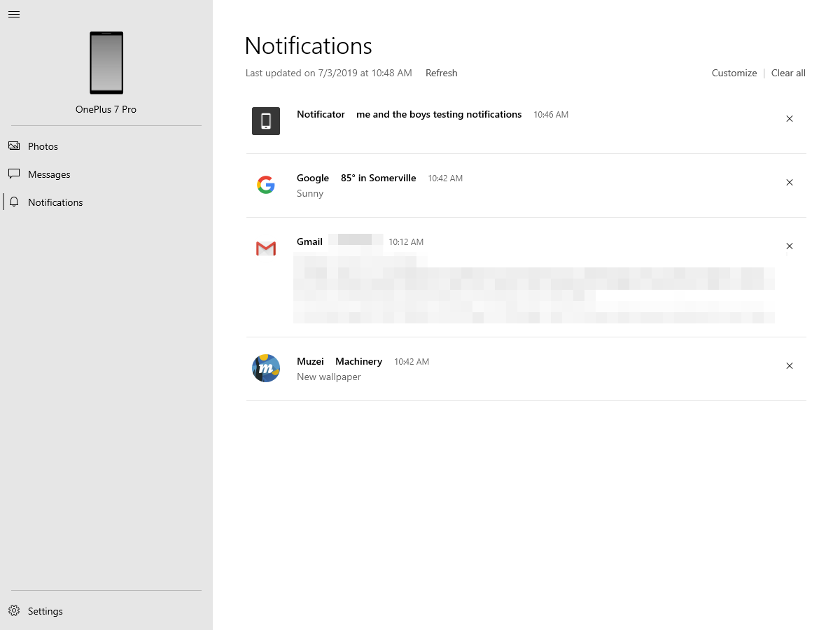
Task: Click the 'Muzei' app name label
Action: [310, 361]
